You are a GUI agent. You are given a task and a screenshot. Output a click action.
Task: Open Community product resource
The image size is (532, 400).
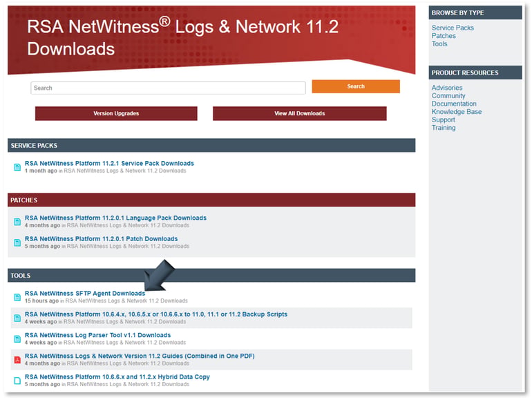pos(448,96)
